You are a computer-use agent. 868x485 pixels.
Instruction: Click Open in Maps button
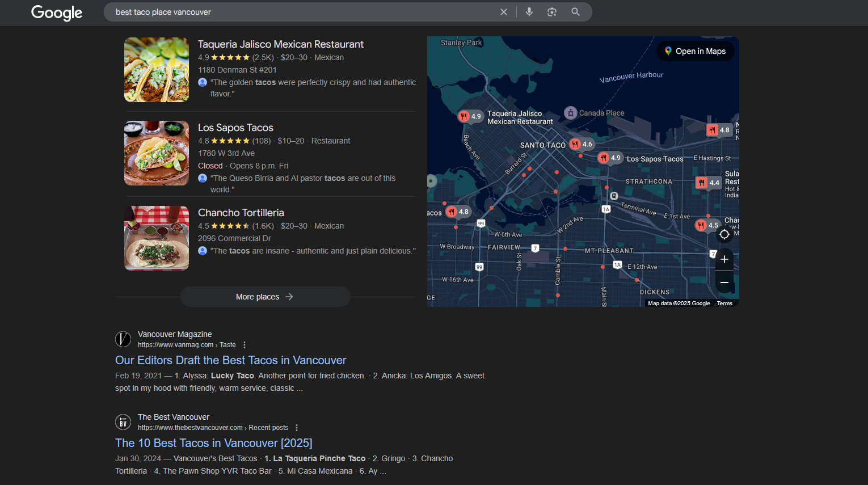coord(696,51)
